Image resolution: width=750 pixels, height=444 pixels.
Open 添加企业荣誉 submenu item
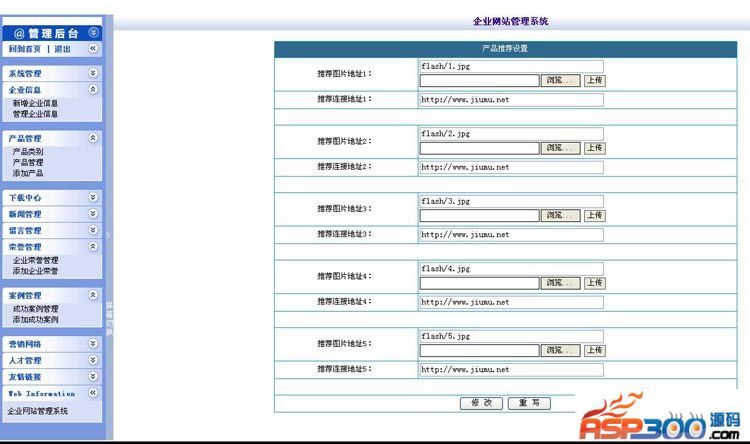point(35,271)
